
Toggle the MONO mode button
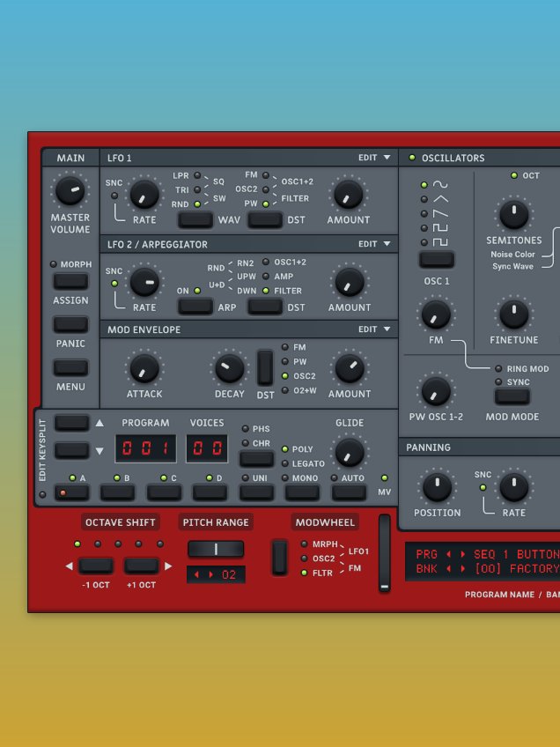(x=302, y=492)
